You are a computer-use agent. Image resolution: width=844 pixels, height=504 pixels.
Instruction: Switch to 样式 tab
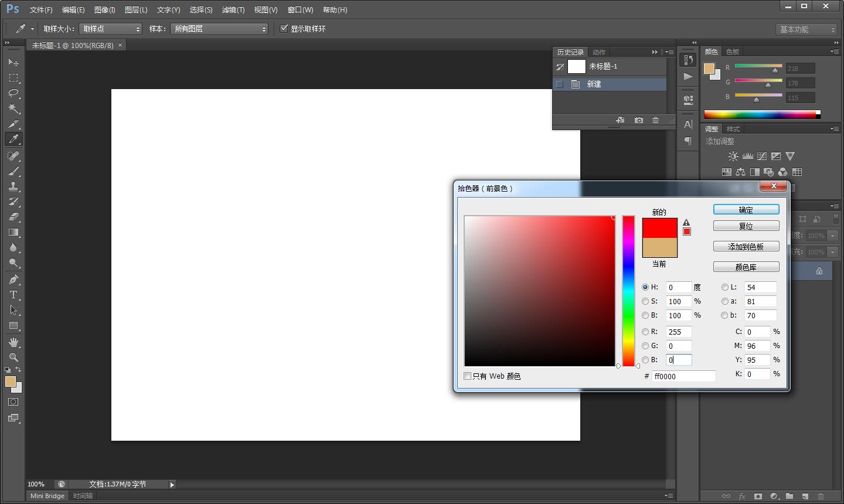733,129
